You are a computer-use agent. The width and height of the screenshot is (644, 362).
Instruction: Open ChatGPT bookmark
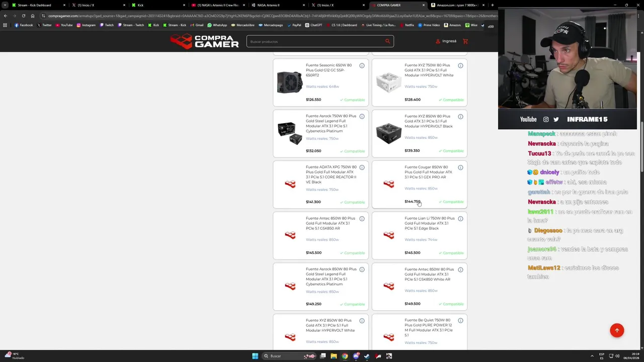tap(313, 25)
